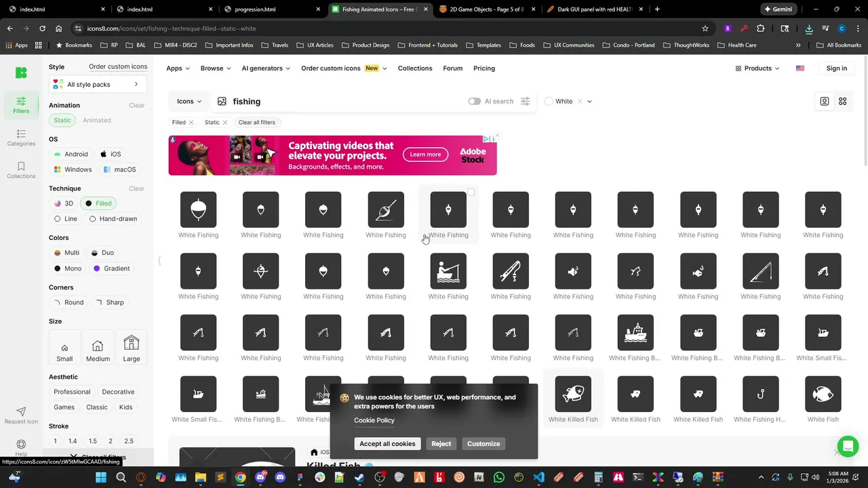Expand the Products dropdown
The image size is (868, 488).
(x=757, y=68)
